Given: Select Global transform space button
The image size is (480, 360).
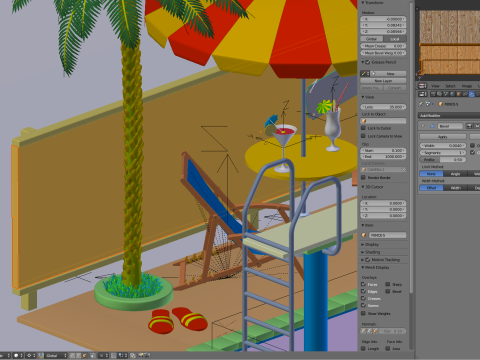Looking at the screenshot, I should click(x=372, y=39).
